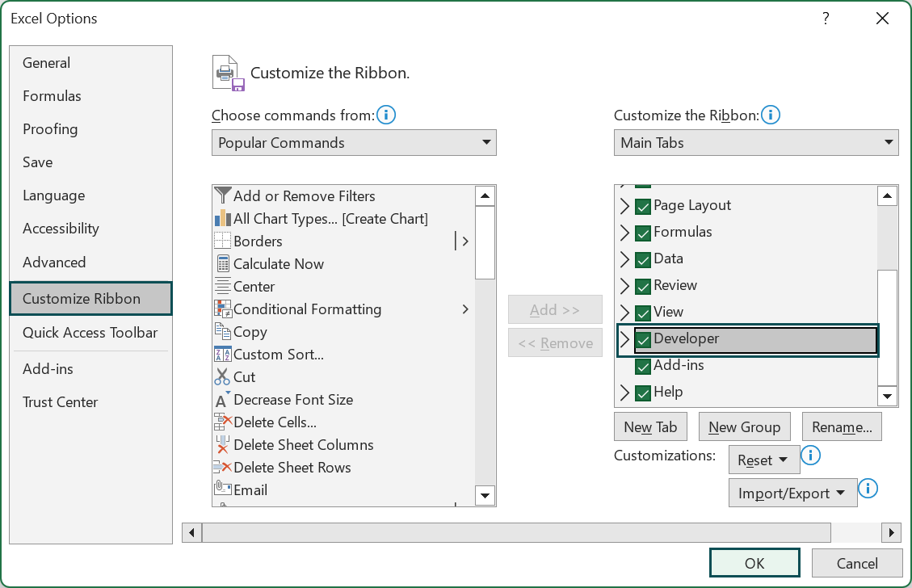Uncheck the View tab checkbox
Image resolution: width=912 pixels, height=588 pixels.
pos(643,313)
